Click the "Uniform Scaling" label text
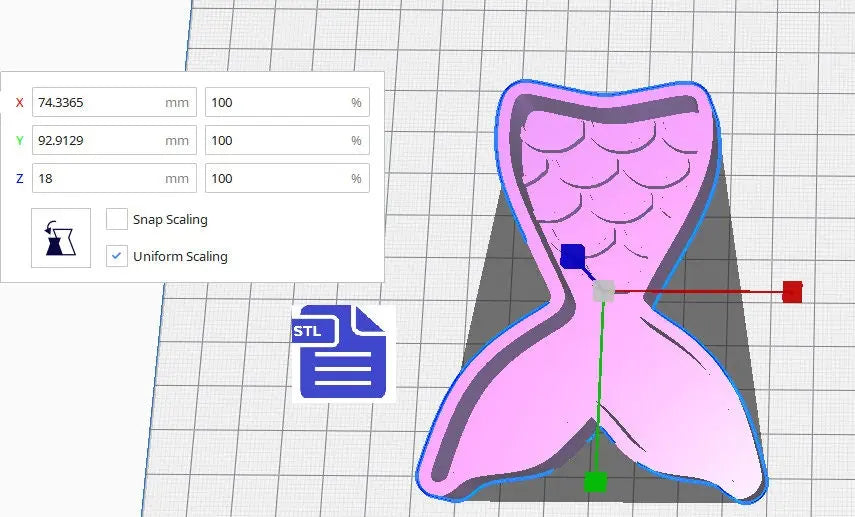 pyautogui.click(x=180, y=256)
